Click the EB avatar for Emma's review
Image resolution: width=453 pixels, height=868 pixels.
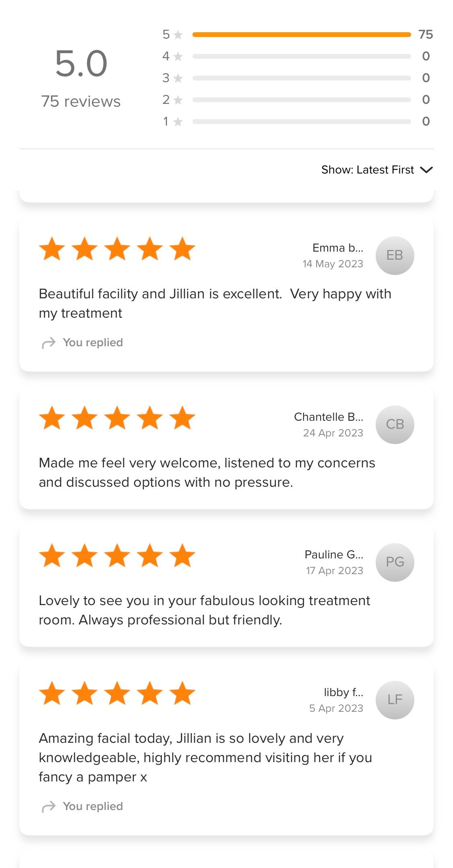pyautogui.click(x=395, y=255)
